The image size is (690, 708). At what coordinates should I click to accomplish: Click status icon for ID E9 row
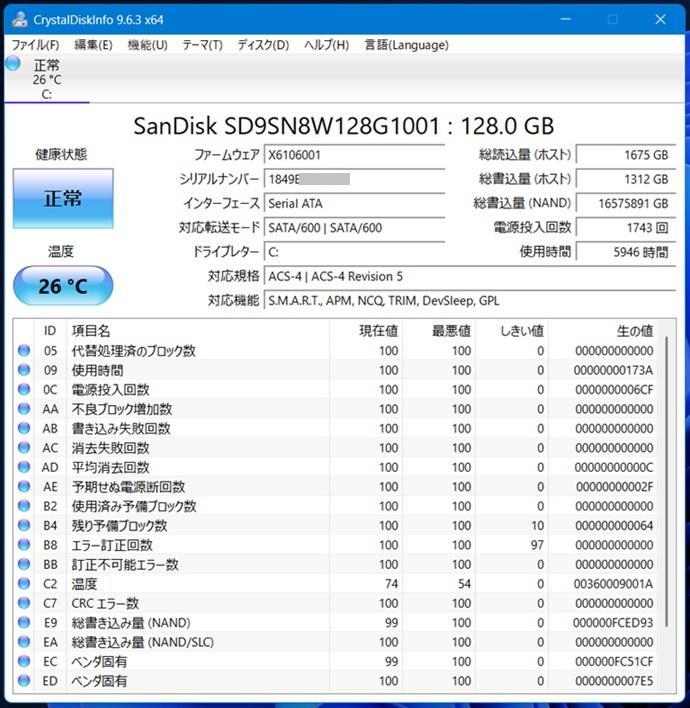[24, 622]
